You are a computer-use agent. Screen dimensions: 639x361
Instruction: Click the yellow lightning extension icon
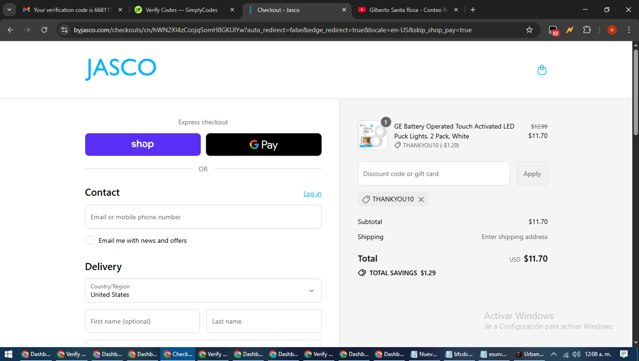(x=570, y=30)
